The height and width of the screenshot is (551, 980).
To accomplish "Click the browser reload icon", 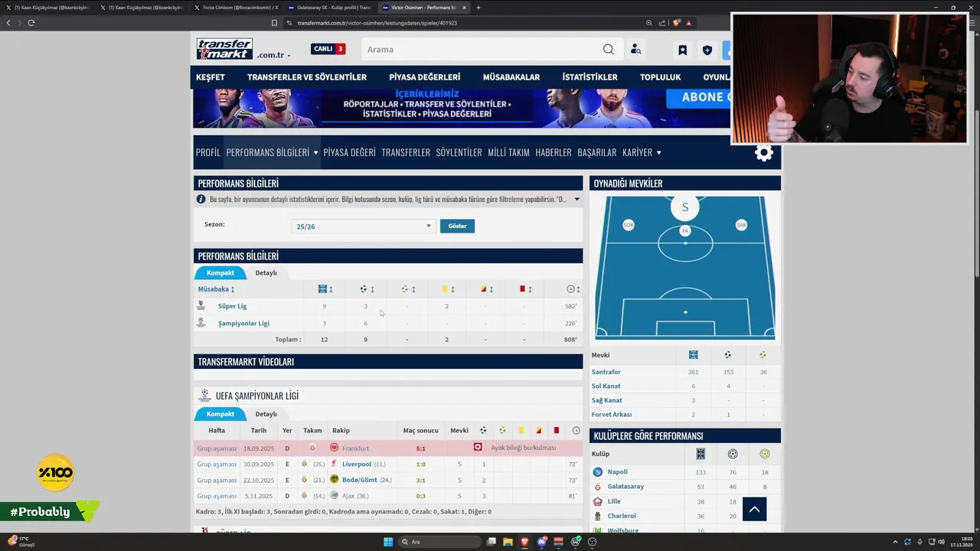I will click(x=31, y=23).
